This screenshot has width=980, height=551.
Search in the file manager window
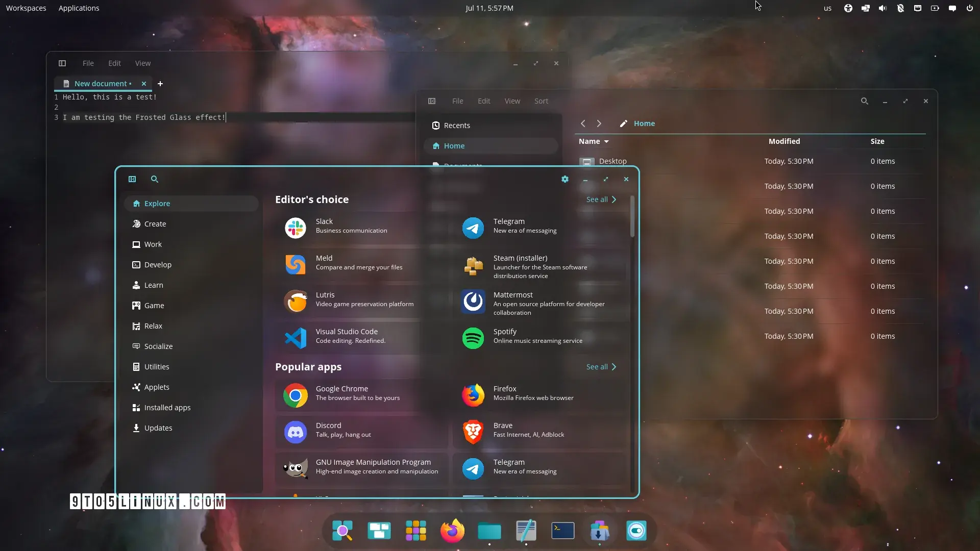click(865, 101)
